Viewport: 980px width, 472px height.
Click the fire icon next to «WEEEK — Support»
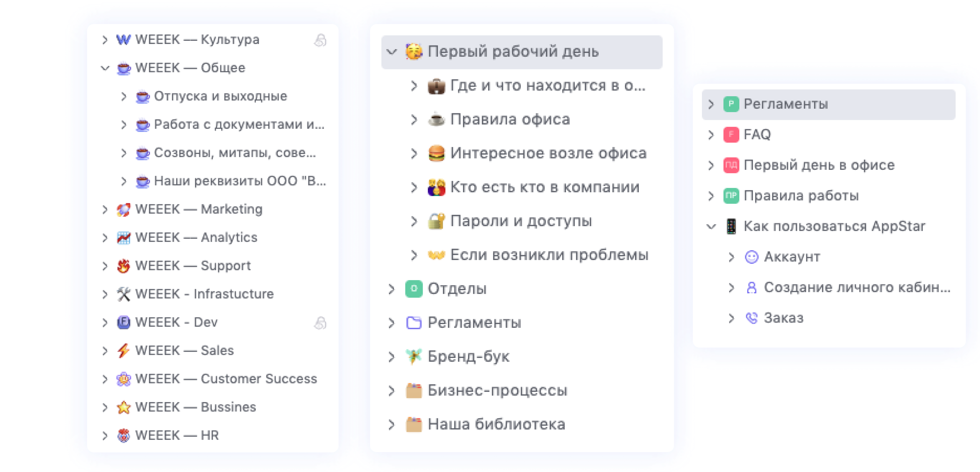pos(124,265)
